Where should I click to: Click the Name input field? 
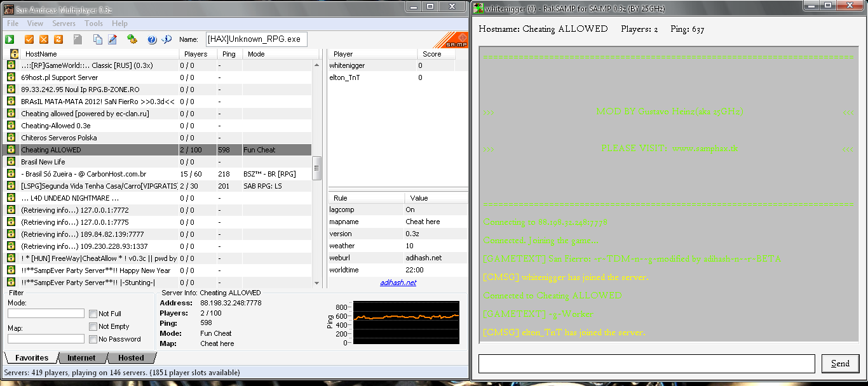tap(256, 39)
